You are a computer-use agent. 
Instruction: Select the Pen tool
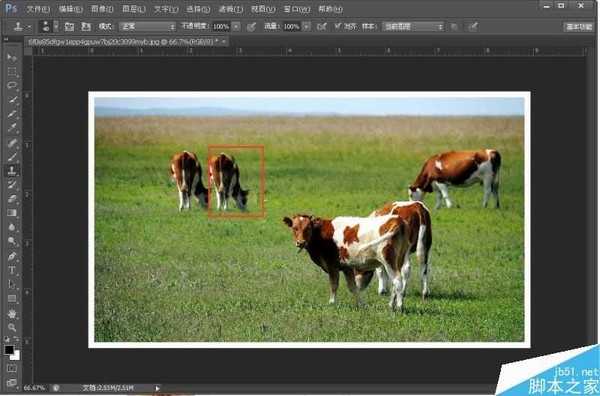(12, 256)
